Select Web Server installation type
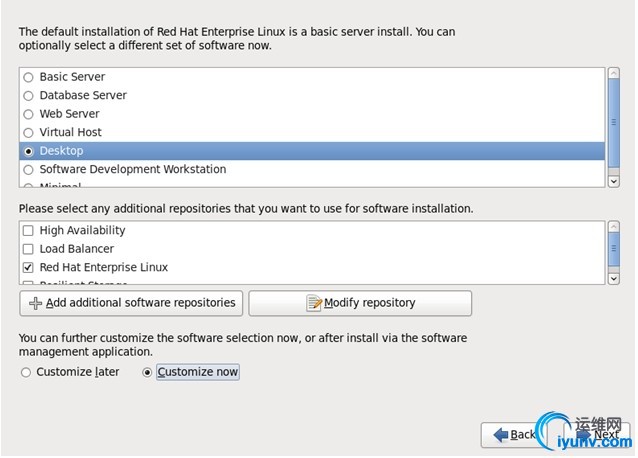The width and height of the screenshot is (638, 458). click(29, 114)
